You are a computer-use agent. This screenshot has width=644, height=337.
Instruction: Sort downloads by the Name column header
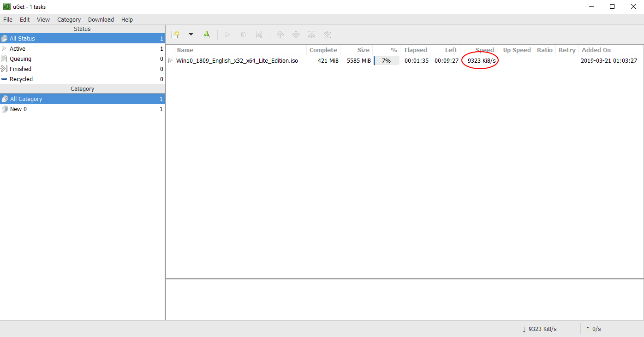point(185,50)
